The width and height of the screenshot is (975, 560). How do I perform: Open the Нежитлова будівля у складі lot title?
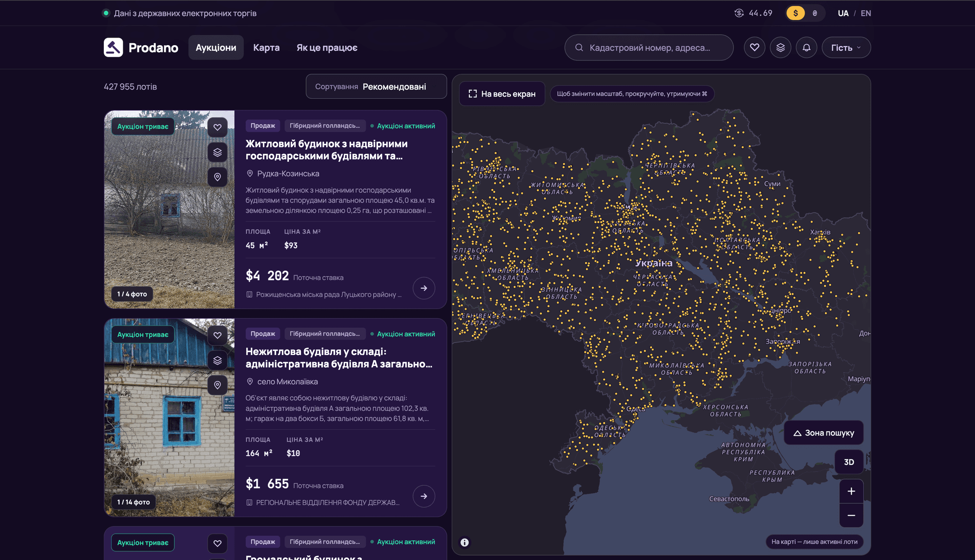(339, 358)
